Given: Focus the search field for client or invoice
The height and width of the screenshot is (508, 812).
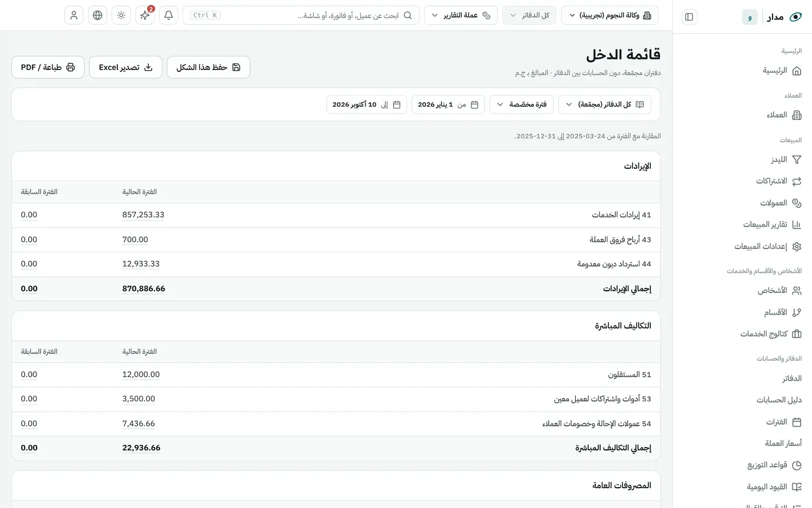Looking at the screenshot, I should 301,15.
